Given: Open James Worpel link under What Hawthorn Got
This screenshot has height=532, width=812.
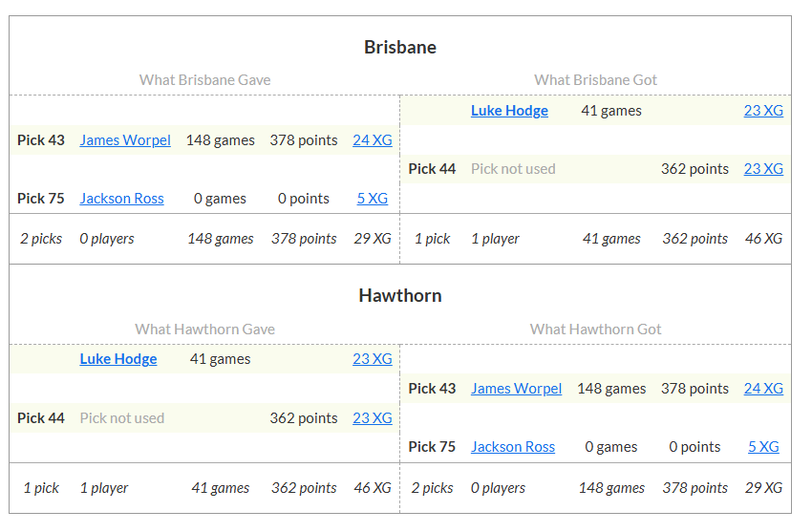Looking at the screenshot, I should (x=516, y=389).
